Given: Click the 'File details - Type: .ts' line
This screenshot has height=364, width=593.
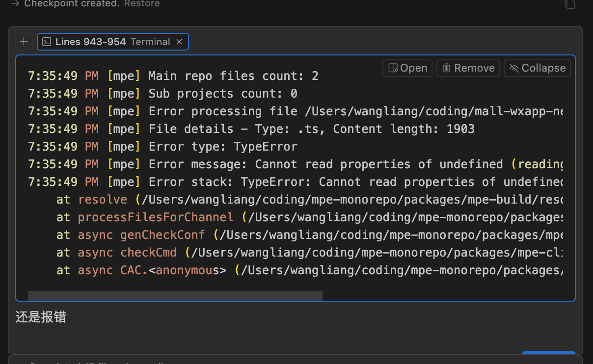Looking at the screenshot, I should pyautogui.click(x=311, y=129).
